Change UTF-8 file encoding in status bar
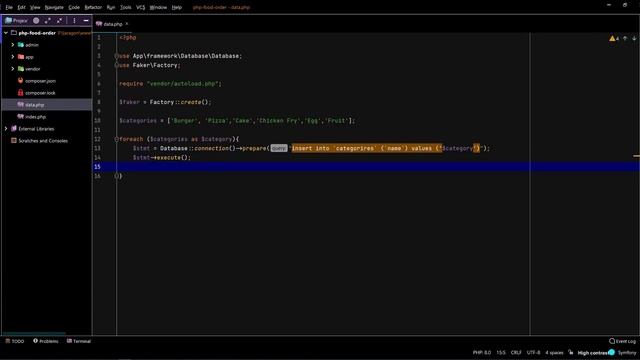 pyautogui.click(x=533, y=353)
